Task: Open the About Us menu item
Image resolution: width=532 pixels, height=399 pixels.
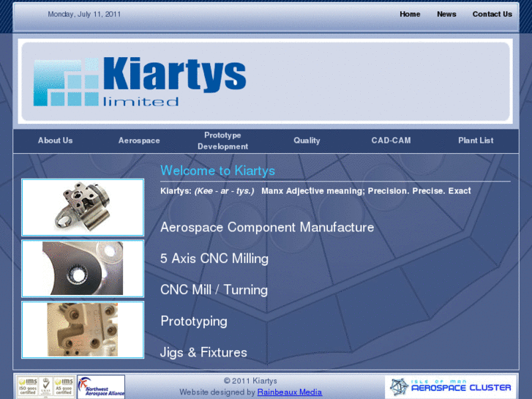Action: [56, 141]
